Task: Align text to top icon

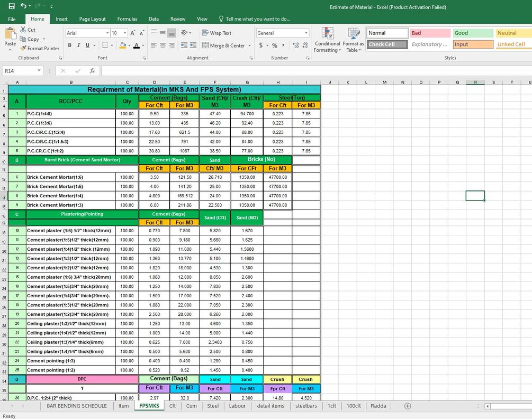Action: click(154, 33)
